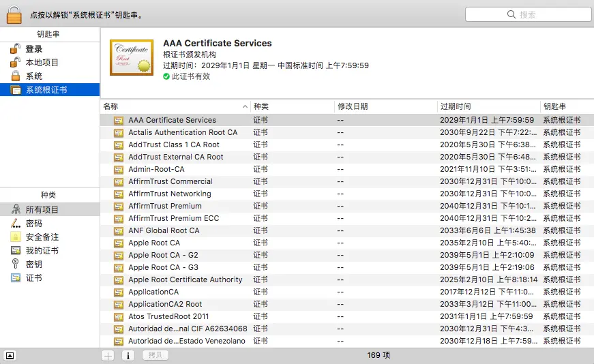Select the 登录 keychain

[x=50, y=49]
